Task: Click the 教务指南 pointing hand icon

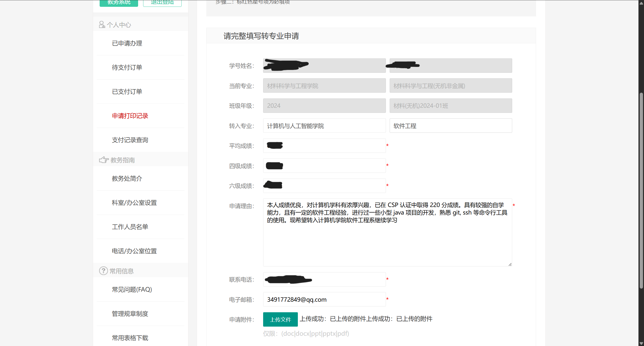Action: coord(104,160)
